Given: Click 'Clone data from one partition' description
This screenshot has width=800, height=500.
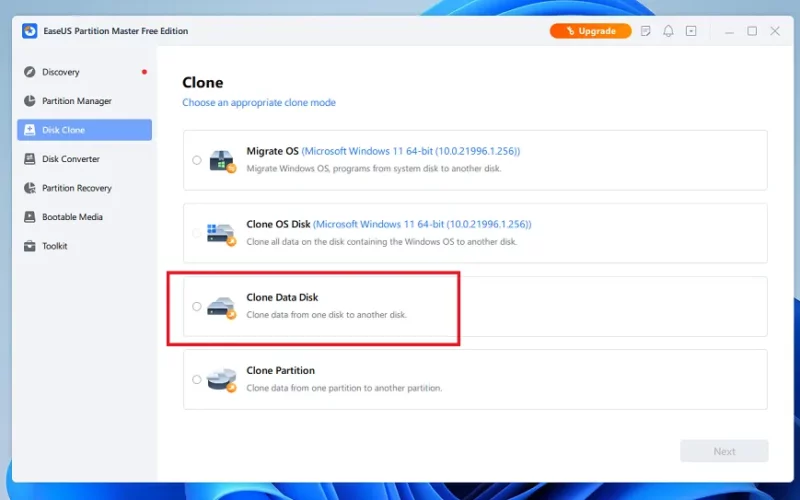Looking at the screenshot, I should [344, 388].
